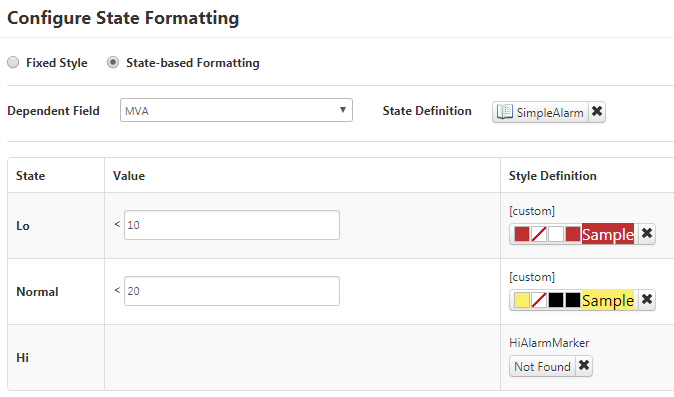
Task: Click the white swatch in Lo row
Action: (556, 234)
